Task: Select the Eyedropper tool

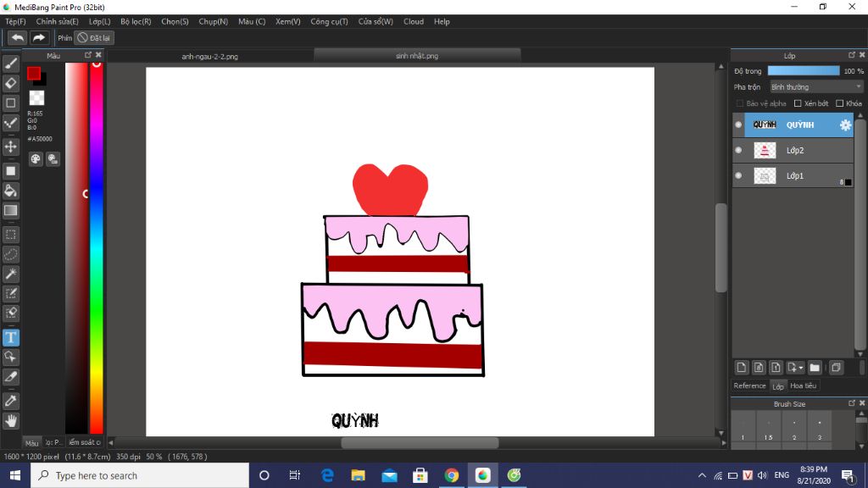Action: pyautogui.click(x=10, y=401)
